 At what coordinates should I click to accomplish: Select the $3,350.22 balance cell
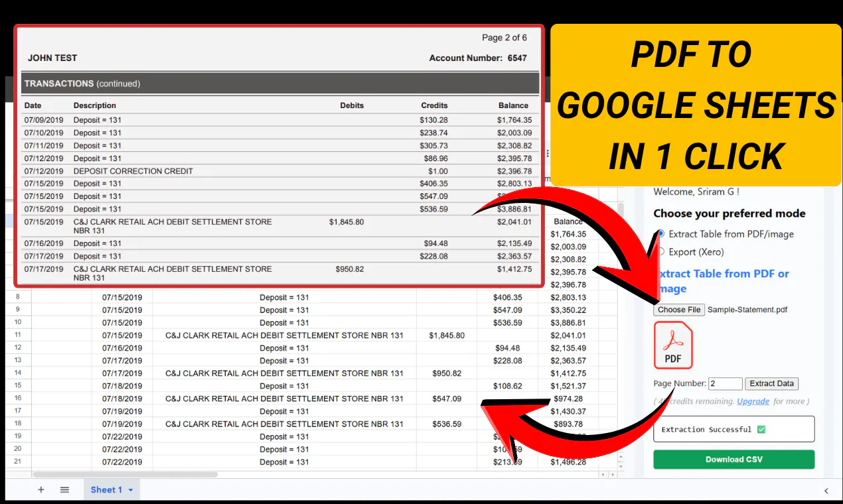pyautogui.click(x=568, y=310)
